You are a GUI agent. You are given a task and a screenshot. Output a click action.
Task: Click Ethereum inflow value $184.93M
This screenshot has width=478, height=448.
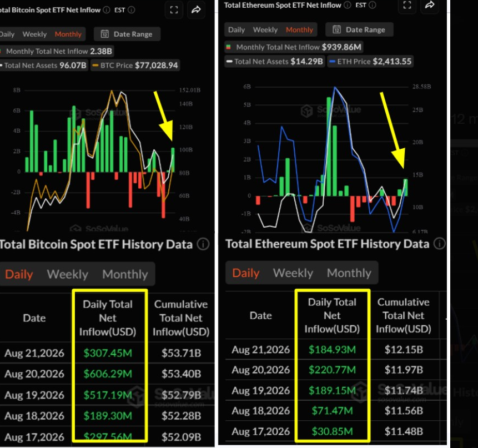pyautogui.click(x=332, y=349)
